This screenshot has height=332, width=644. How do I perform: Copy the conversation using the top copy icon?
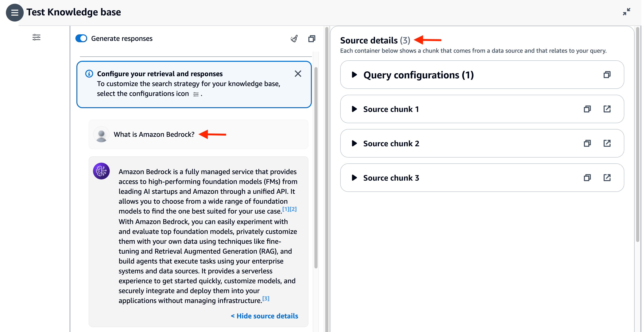tap(311, 39)
